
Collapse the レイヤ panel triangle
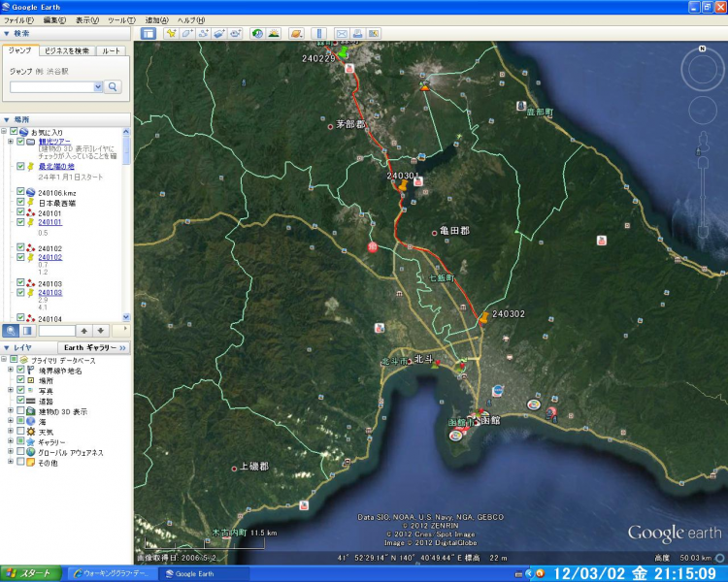(x=7, y=347)
